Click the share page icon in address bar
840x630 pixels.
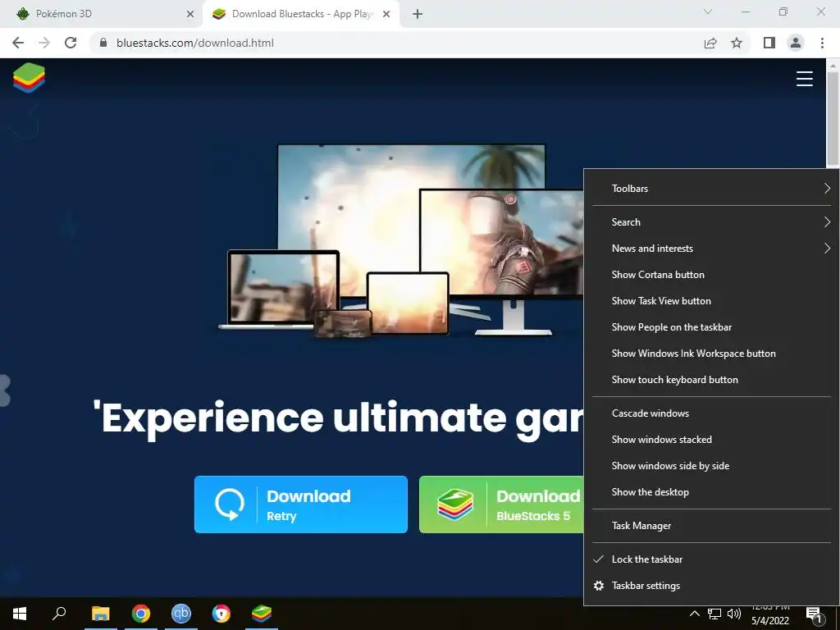coord(710,43)
